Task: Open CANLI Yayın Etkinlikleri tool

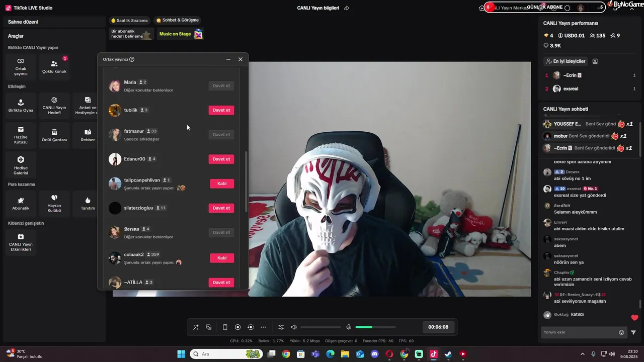Action: click(21, 242)
